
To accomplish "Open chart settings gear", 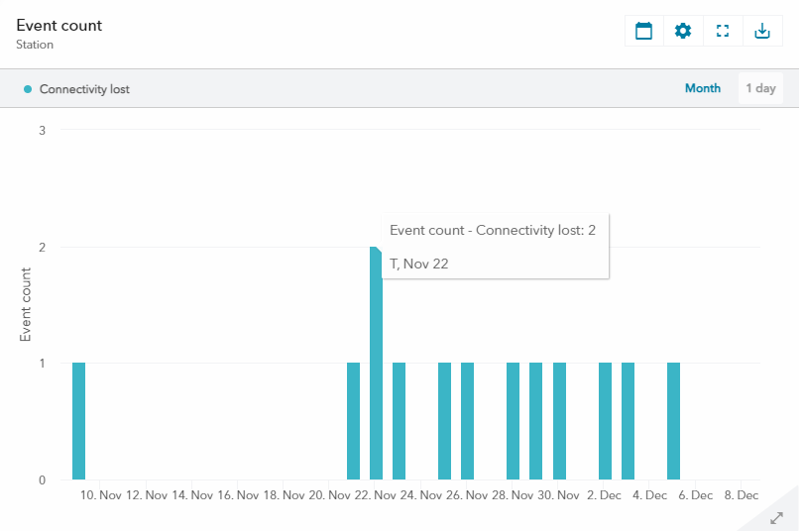I will pyautogui.click(x=683, y=31).
